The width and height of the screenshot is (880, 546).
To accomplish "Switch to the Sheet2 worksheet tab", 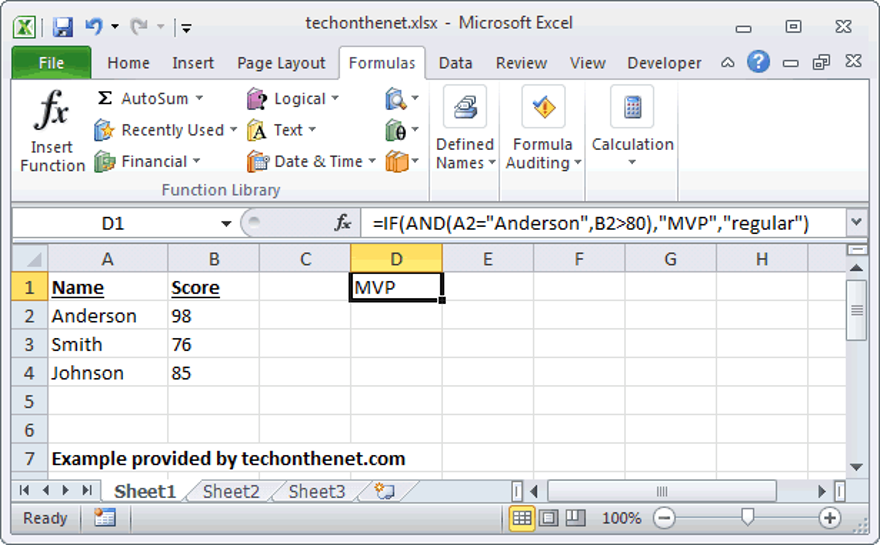I will pos(231,491).
